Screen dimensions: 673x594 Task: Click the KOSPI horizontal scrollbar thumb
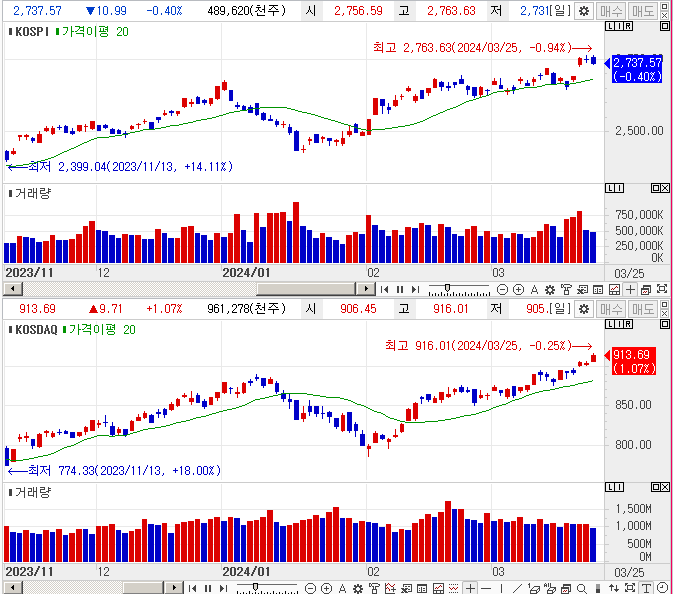point(306,289)
